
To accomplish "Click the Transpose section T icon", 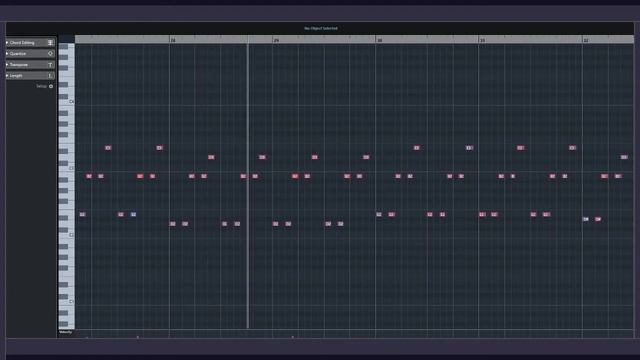I will tap(51, 64).
